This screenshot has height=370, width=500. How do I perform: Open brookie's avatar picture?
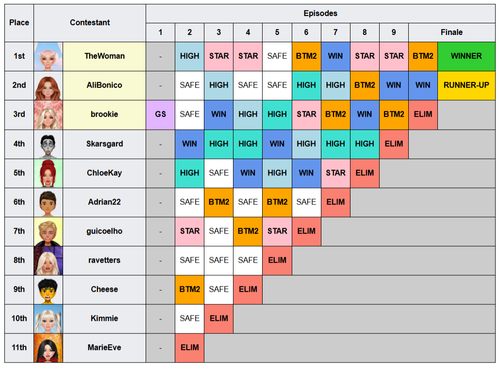(x=48, y=115)
